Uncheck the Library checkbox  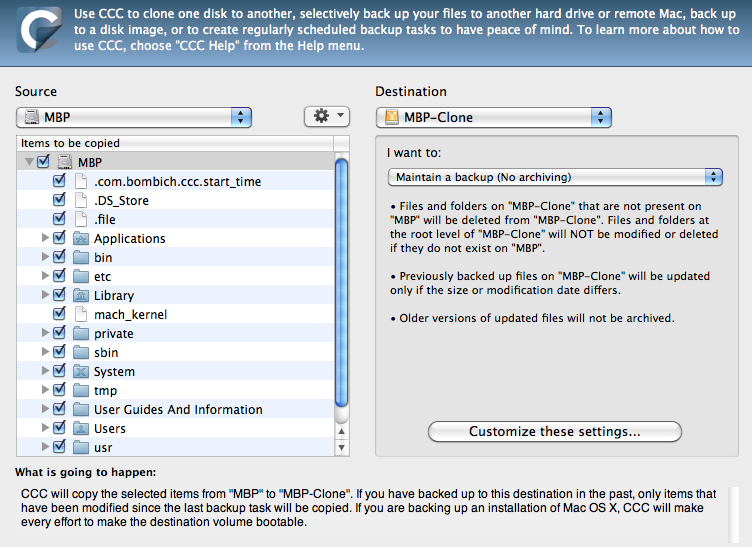pos(59,295)
